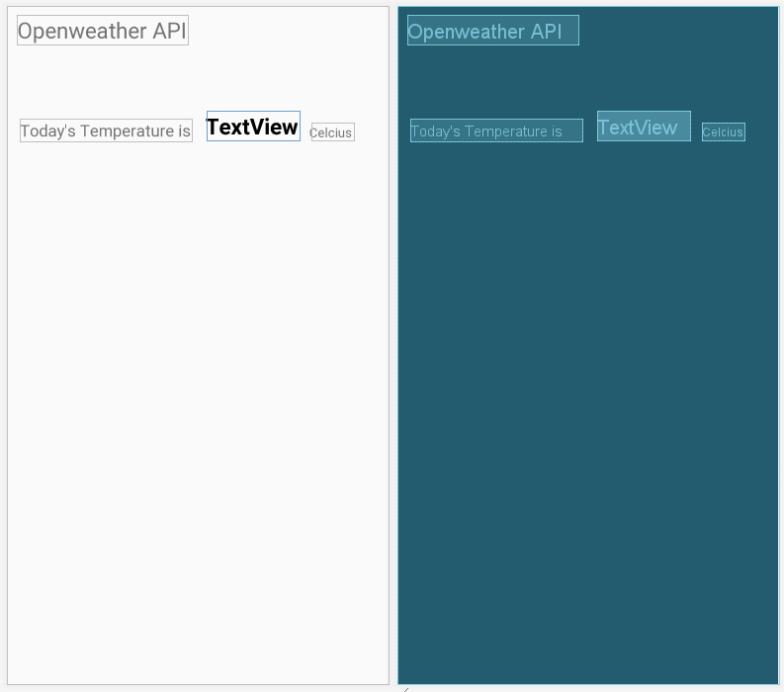Select the Openweather API title in blueprint view
The height and width of the screenshot is (692, 784).
(x=492, y=31)
